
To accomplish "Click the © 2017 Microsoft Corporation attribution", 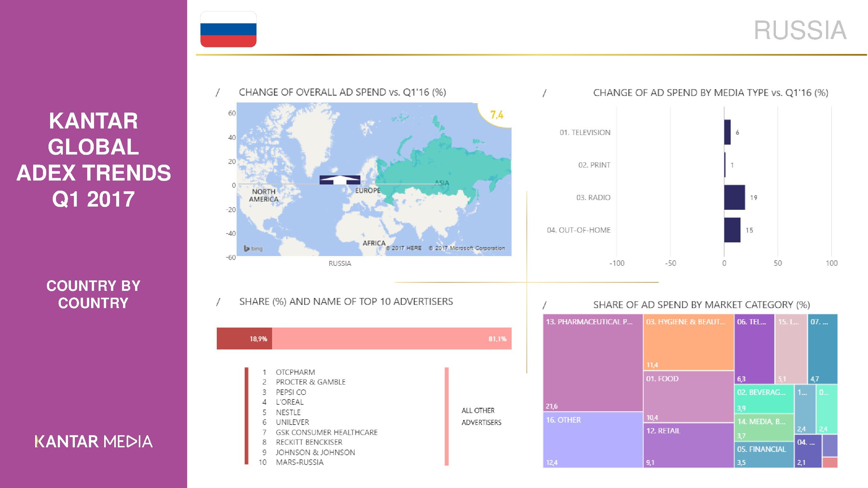I will pyautogui.click(x=467, y=248).
